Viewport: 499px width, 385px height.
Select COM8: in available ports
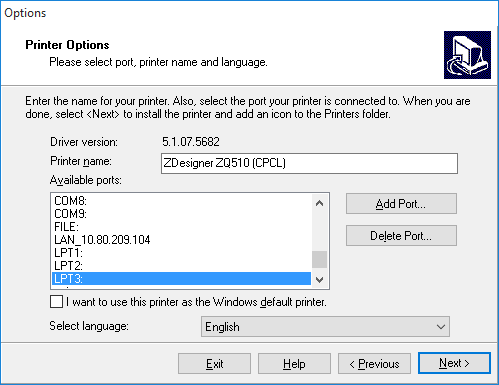click(181, 201)
